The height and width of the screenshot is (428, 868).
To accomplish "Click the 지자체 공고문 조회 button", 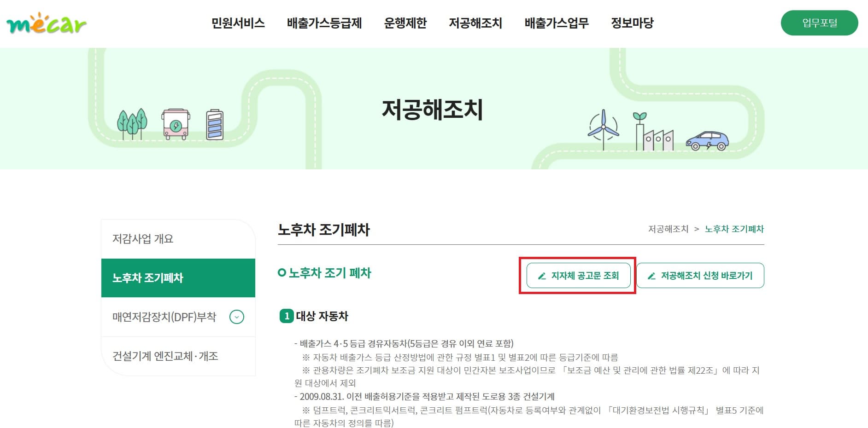I will point(578,276).
